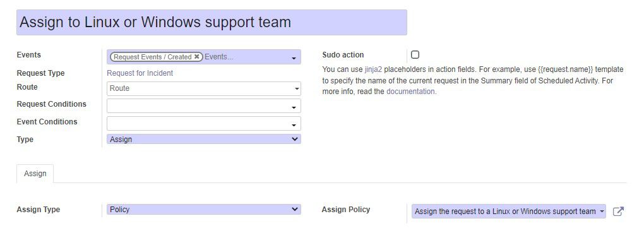Viewport: 644px width, 233px height.
Task: Expand the Request Conditions dropdown
Action: point(294,108)
